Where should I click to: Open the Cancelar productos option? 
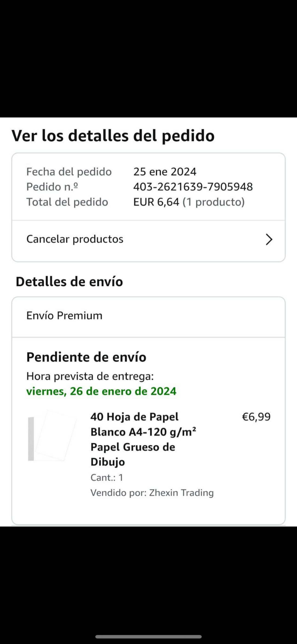[x=75, y=239]
